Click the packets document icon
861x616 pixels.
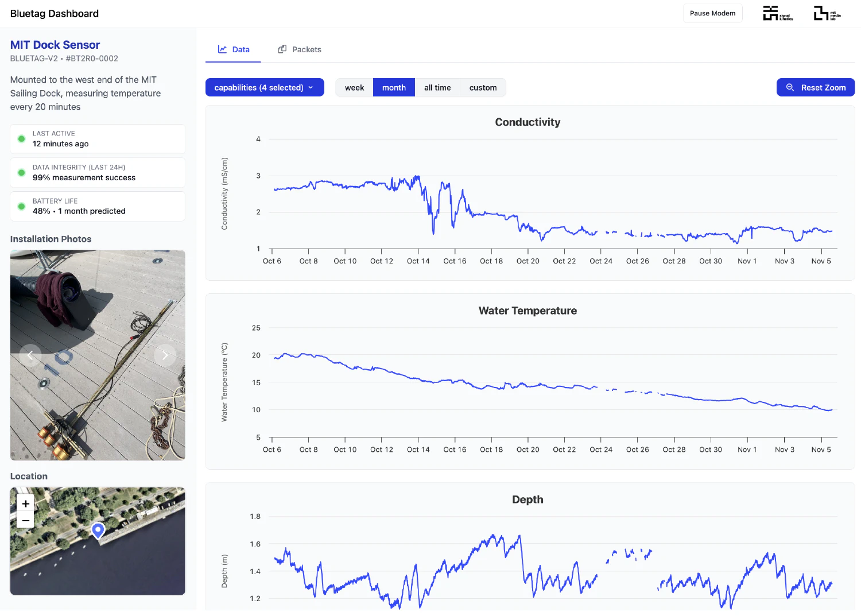[x=282, y=49]
